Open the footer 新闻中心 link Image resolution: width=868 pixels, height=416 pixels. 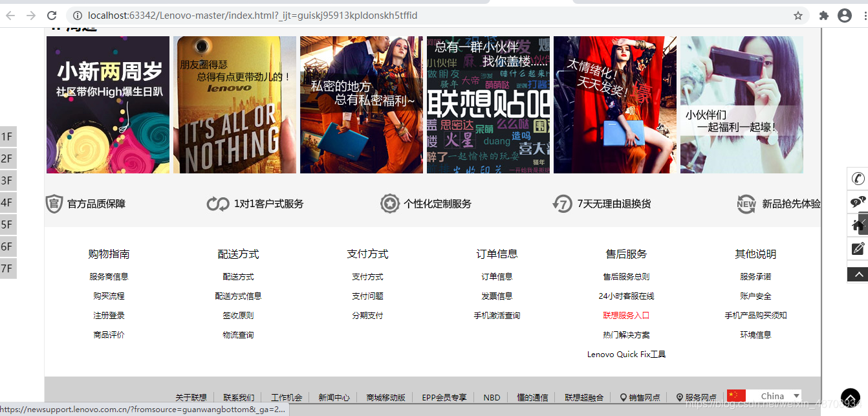[x=334, y=397]
